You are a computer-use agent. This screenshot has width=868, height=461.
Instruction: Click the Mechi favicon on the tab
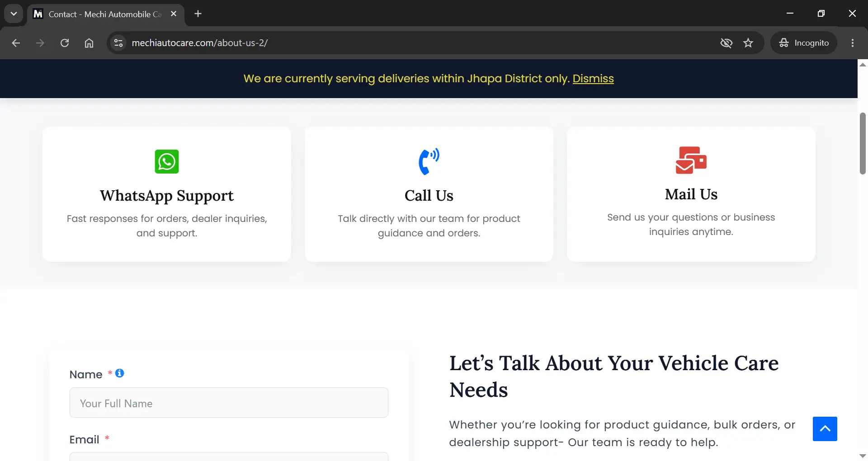pyautogui.click(x=38, y=14)
